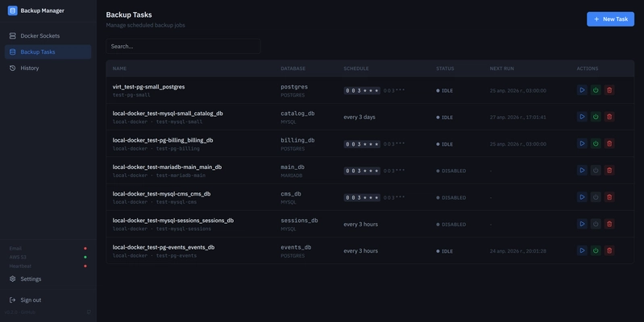Screen dimensions: 644x322
Task: Select the local-docker_test-mariadb-main_main_db task name
Action: coord(167,167)
